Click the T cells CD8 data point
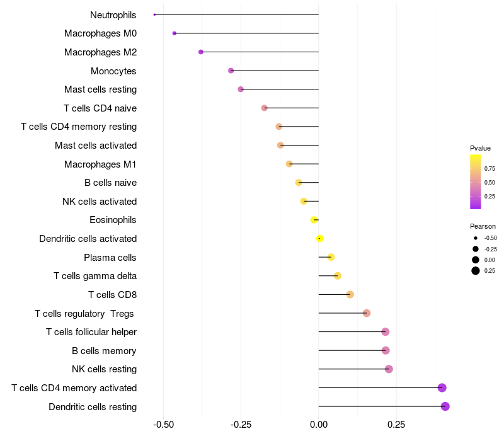This screenshot has height=441, width=504. pos(350,294)
